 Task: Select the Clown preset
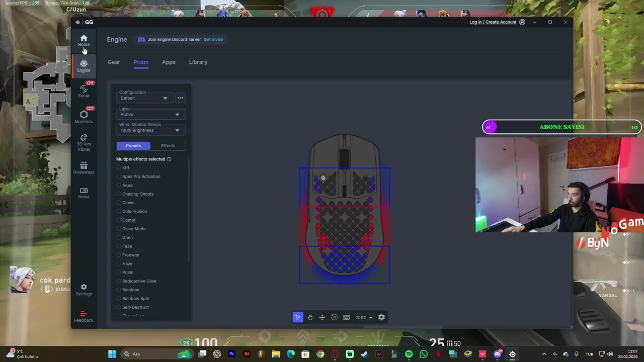(x=126, y=203)
